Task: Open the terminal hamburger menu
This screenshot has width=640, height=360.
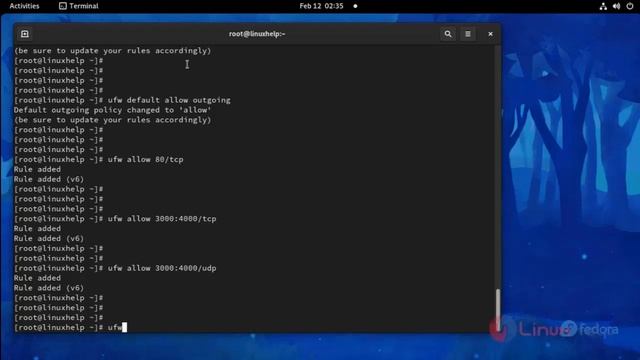Action: [468, 34]
